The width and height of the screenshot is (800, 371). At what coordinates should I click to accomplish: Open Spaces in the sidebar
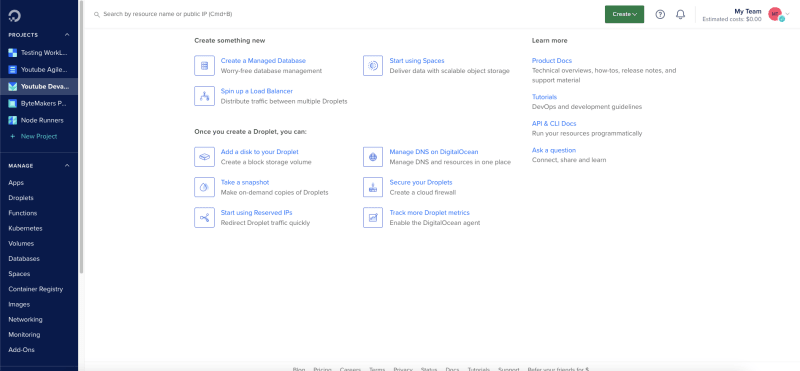click(x=19, y=274)
